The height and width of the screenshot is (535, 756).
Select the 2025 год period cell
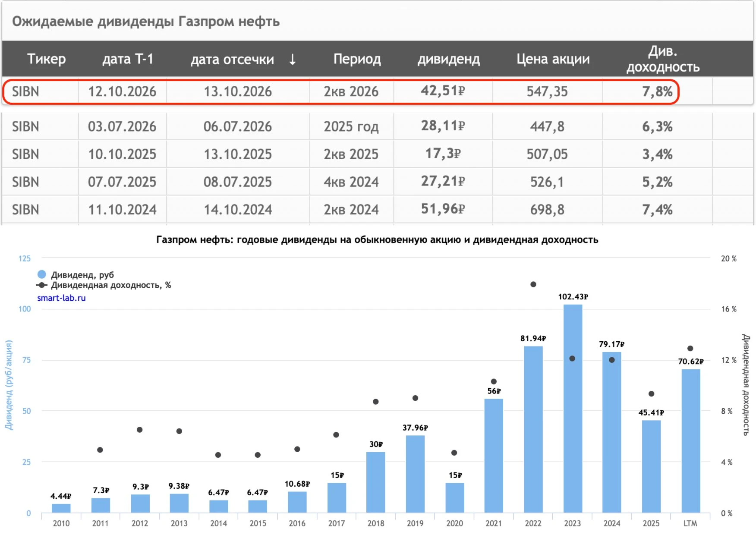351,126
